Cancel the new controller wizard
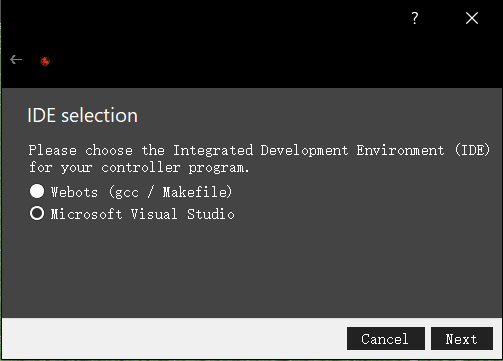The height and width of the screenshot is (361, 503). (386, 339)
